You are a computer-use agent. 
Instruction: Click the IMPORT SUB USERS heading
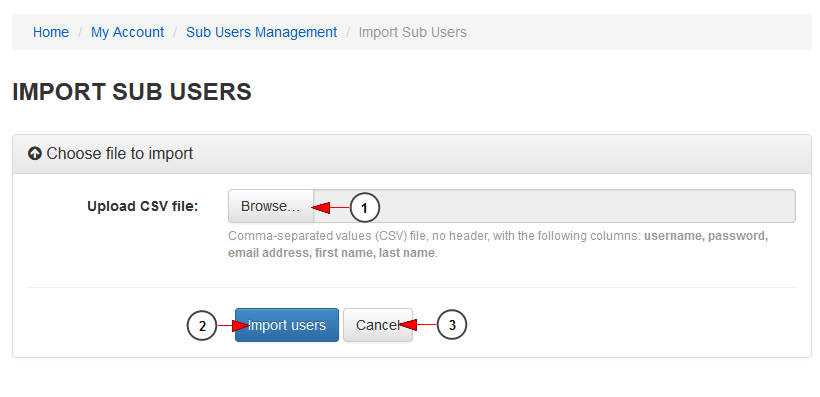132,92
